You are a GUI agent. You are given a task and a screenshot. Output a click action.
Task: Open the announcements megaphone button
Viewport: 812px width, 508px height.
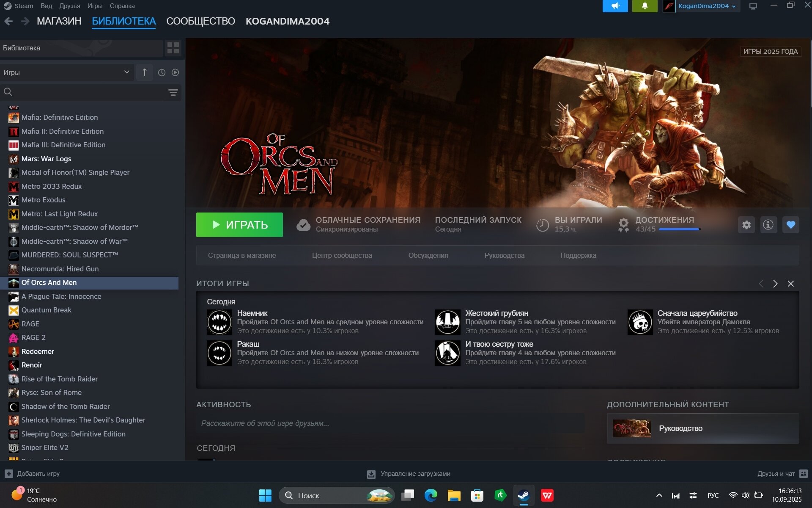[x=615, y=6]
